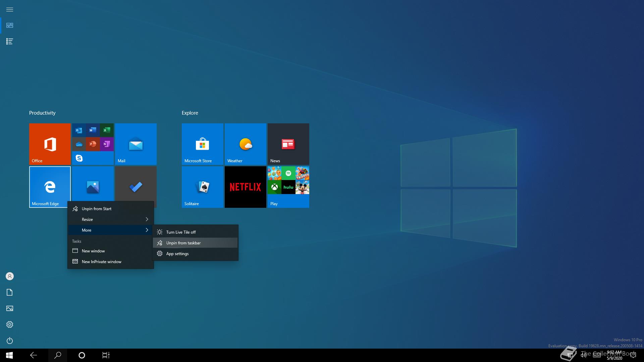Expand the Resize submenu

(x=110, y=219)
